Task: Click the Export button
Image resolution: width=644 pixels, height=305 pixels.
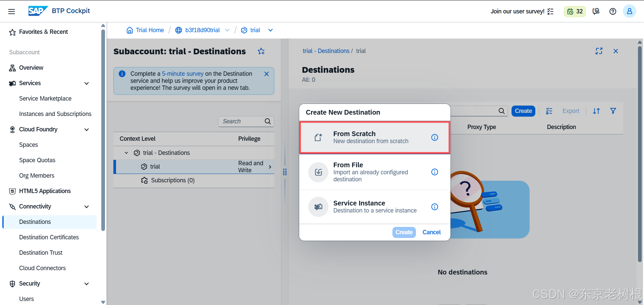Action: (571, 111)
